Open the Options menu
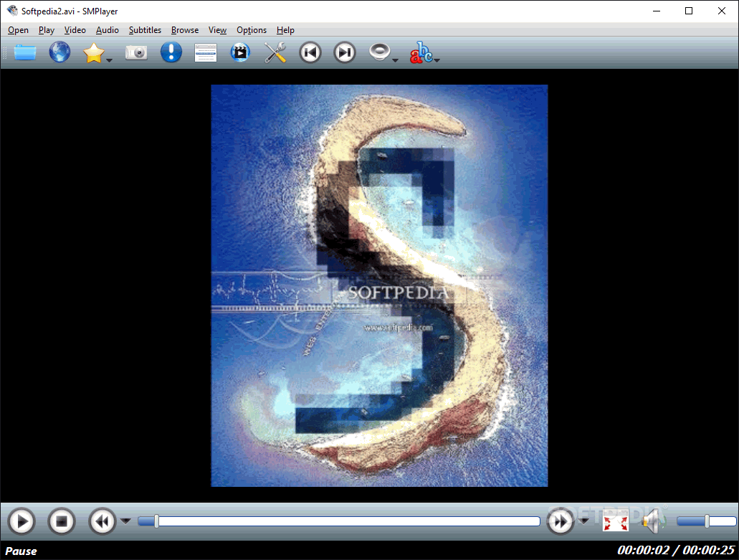 point(251,30)
